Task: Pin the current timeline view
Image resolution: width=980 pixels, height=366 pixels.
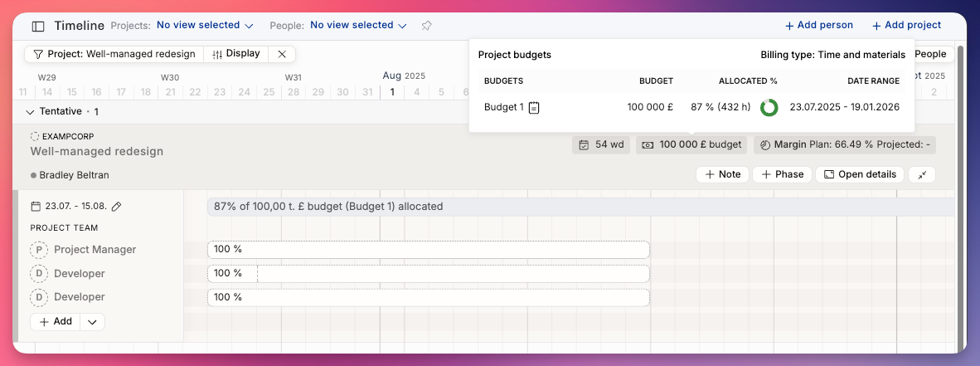Action: pos(426,26)
